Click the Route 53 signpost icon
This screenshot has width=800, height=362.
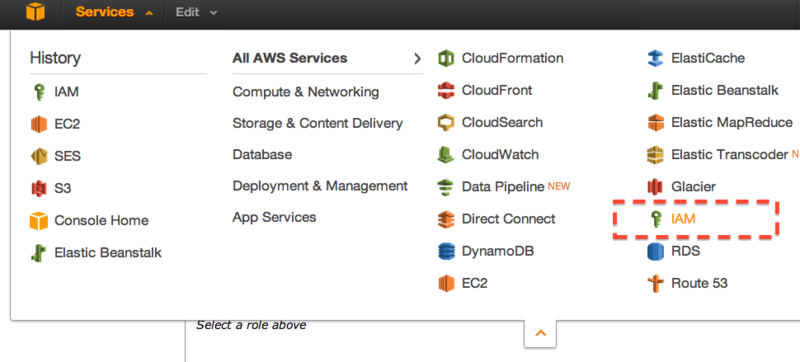655,283
